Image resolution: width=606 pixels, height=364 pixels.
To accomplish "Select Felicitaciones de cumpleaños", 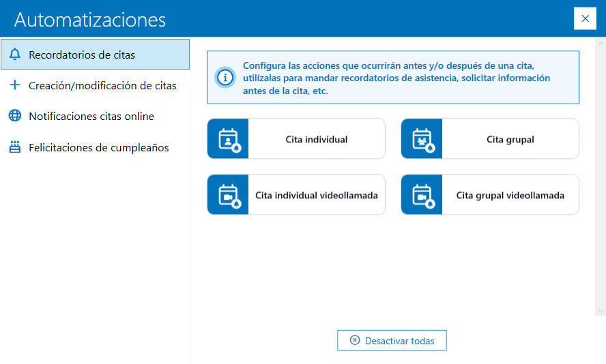I will 98,148.
